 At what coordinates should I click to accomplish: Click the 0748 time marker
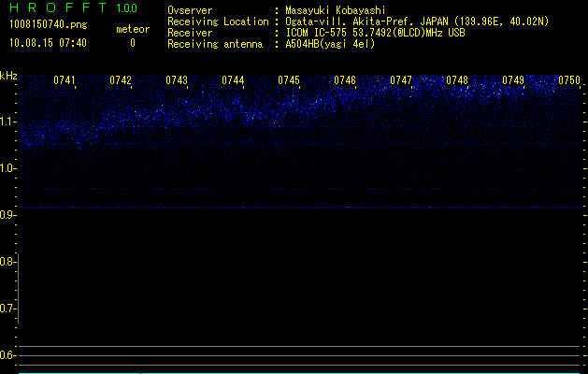point(457,80)
